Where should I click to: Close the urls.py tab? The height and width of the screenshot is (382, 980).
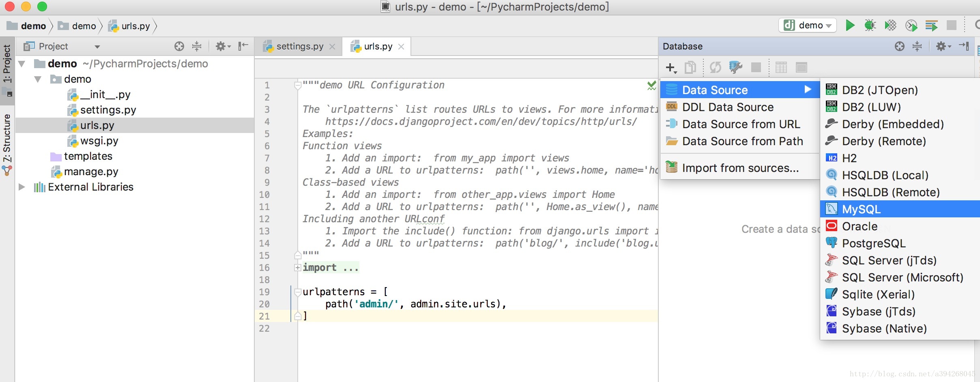point(401,47)
